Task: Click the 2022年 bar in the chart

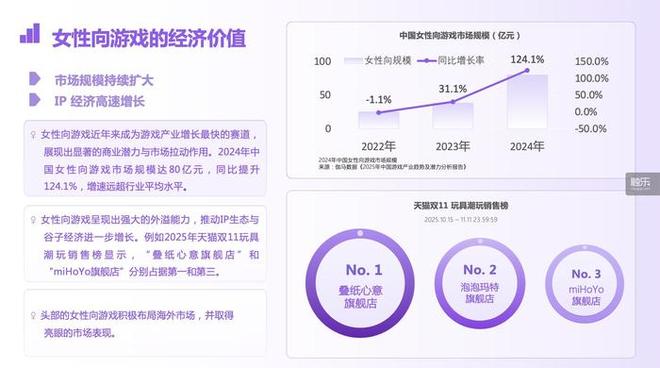Action: point(378,120)
